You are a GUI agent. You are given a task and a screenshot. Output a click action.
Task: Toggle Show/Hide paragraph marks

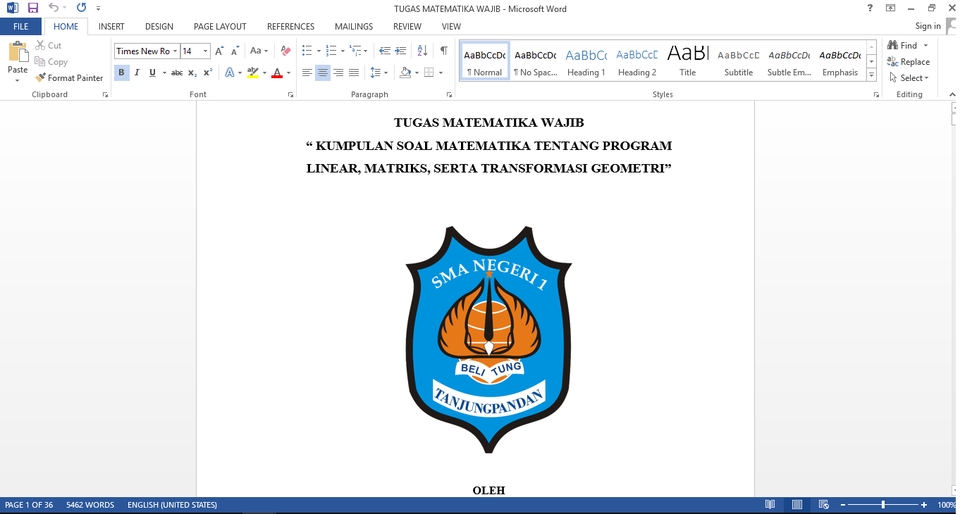[443, 51]
